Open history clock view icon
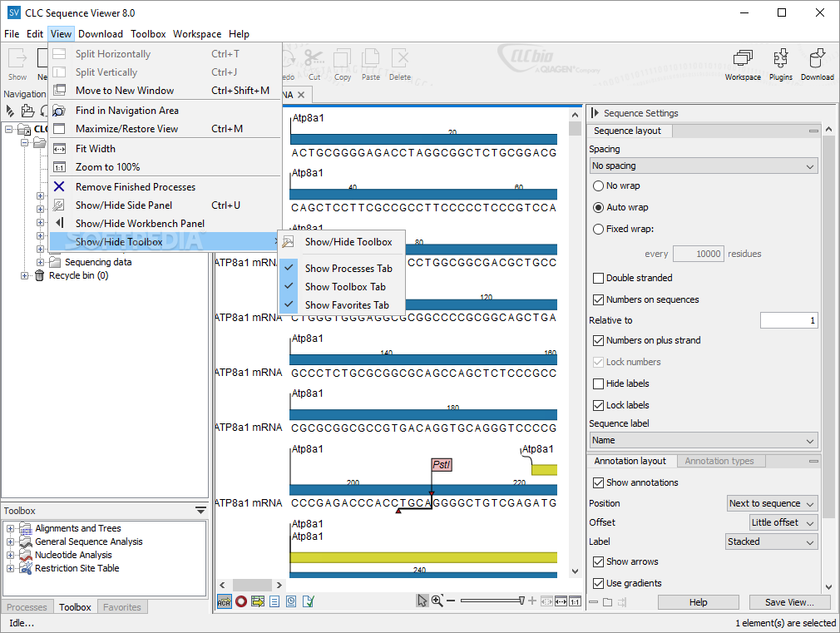The height and width of the screenshot is (633, 840). [x=291, y=601]
